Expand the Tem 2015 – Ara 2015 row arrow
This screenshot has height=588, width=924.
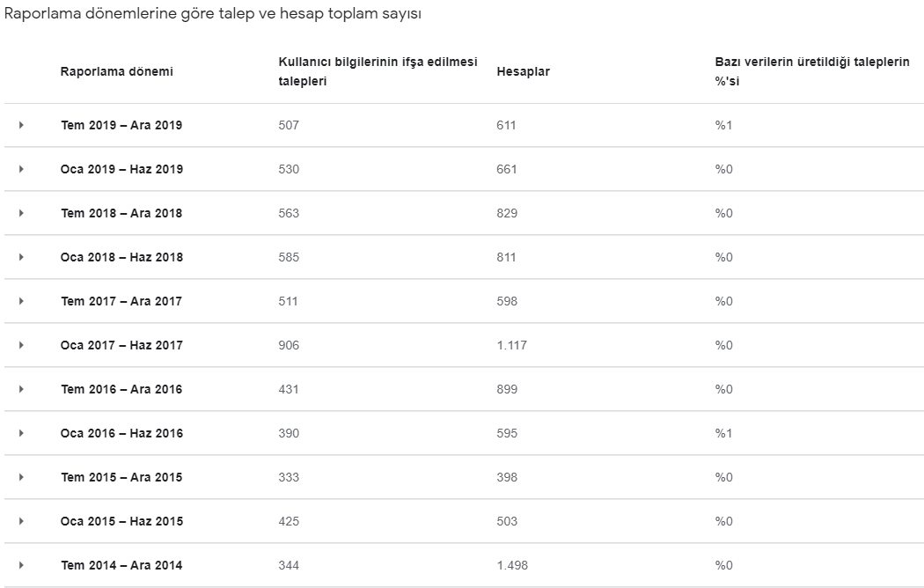21,477
